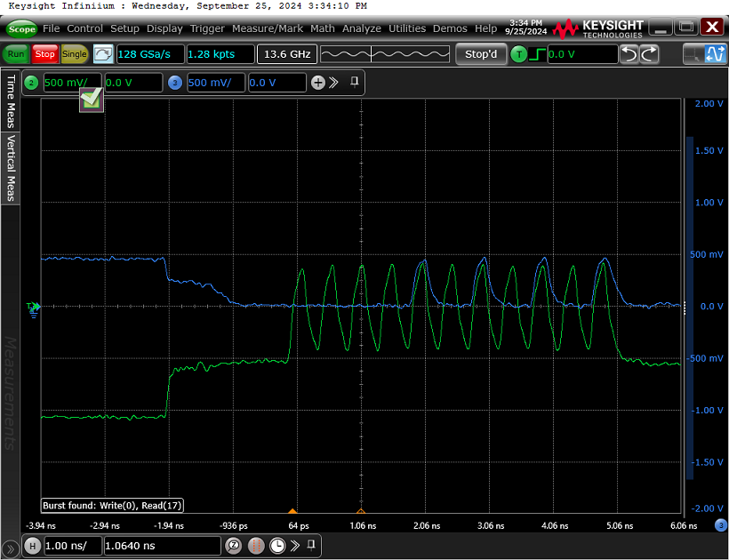Open the Time Meas side tab
The image size is (729, 560).
[x=11, y=100]
